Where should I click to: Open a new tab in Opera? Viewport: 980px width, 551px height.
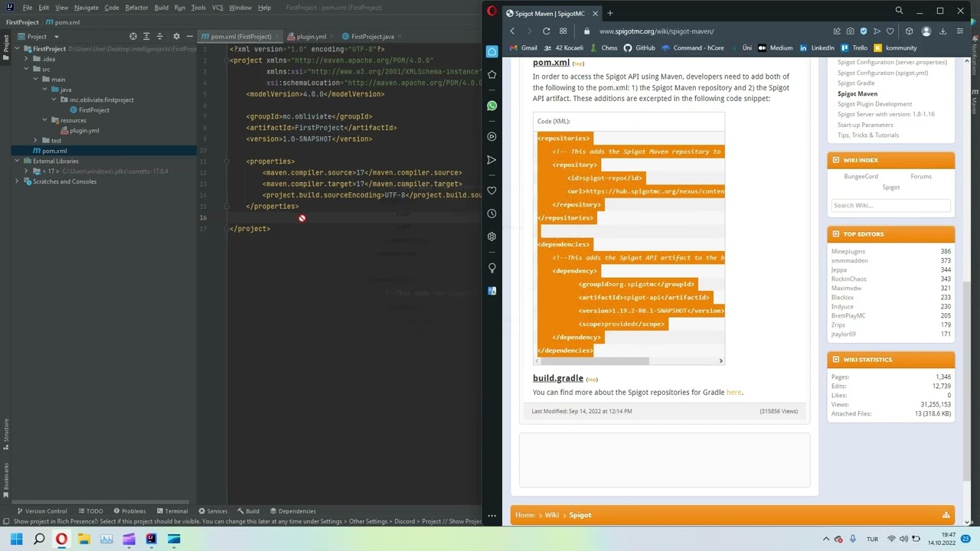[x=610, y=13]
